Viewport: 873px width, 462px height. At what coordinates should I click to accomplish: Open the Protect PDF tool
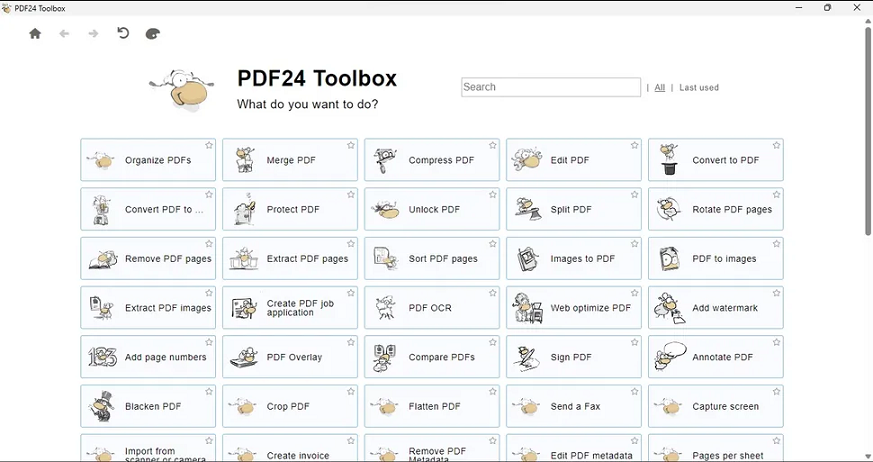click(x=290, y=209)
